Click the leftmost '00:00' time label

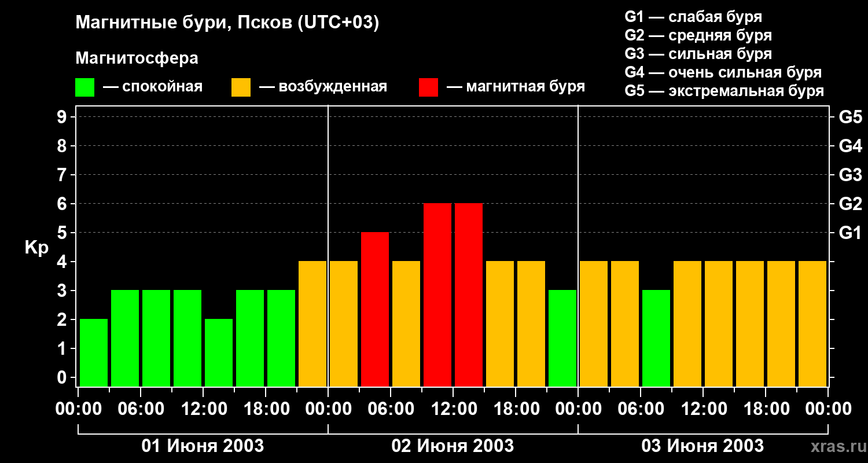tap(78, 409)
